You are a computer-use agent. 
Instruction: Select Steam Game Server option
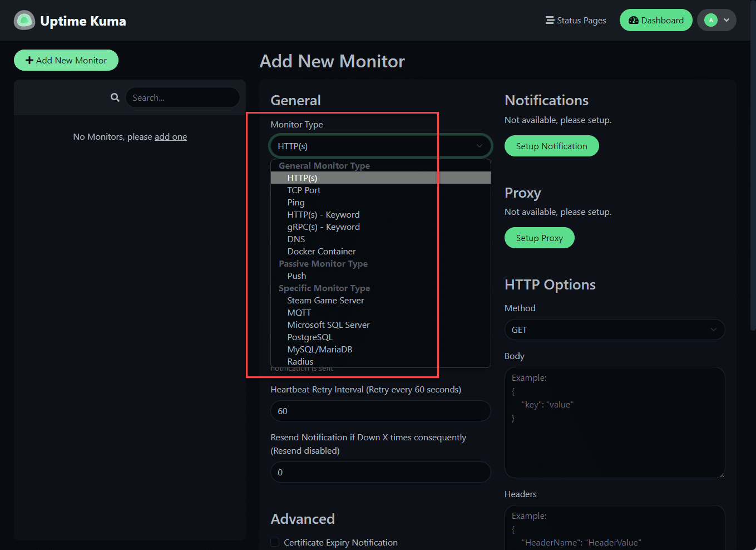(381, 300)
